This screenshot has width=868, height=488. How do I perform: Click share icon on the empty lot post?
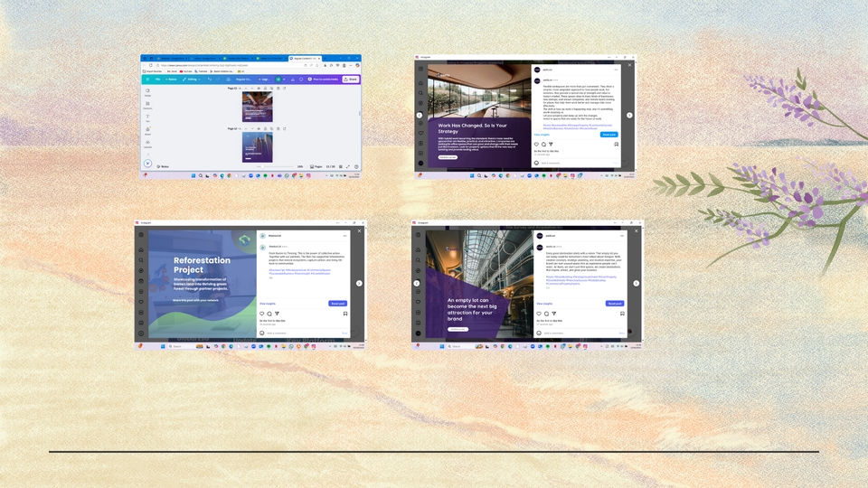(x=553, y=314)
